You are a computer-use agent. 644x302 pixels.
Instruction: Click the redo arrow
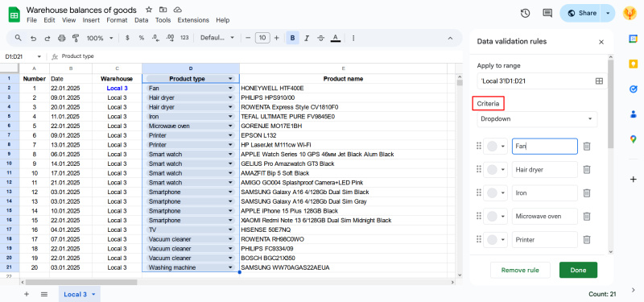tap(47, 38)
